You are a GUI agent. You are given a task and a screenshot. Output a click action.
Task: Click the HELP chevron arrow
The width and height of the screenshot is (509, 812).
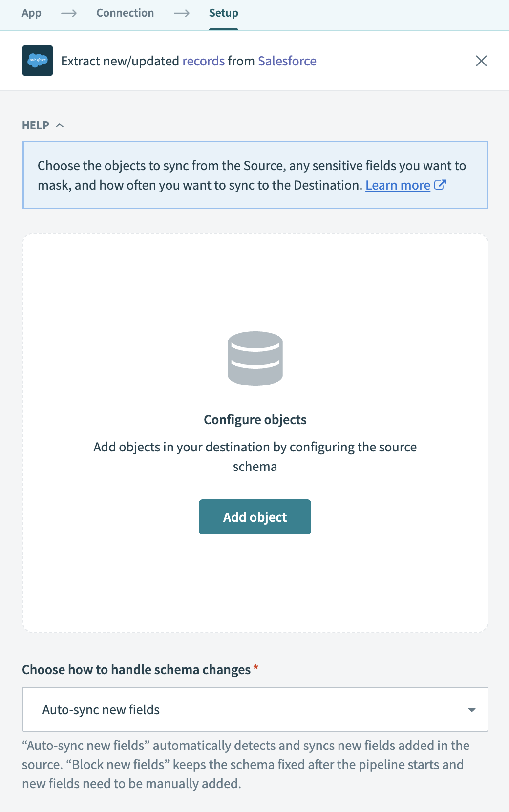coord(61,125)
